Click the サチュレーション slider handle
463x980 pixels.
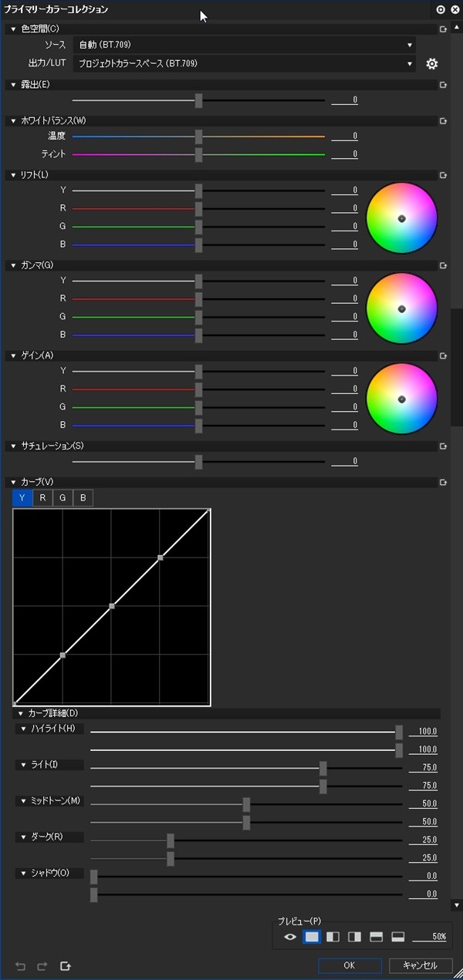(x=198, y=462)
